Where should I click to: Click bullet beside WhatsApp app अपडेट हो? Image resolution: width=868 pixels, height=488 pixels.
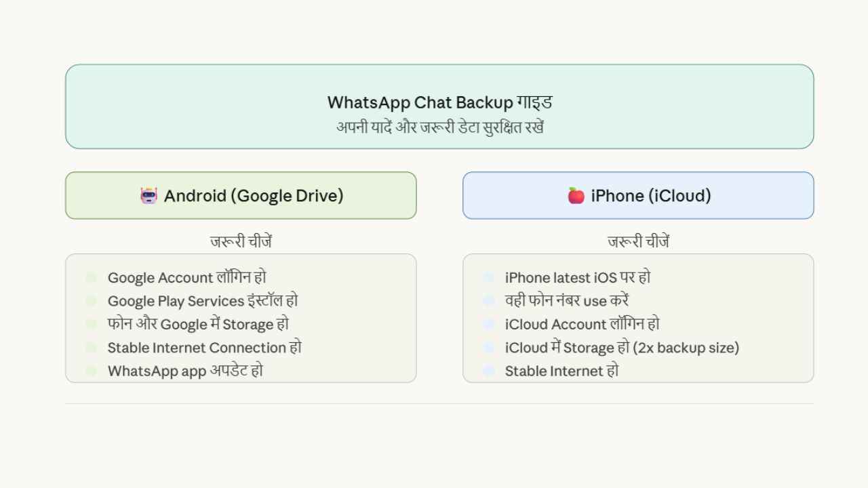[92, 371]
